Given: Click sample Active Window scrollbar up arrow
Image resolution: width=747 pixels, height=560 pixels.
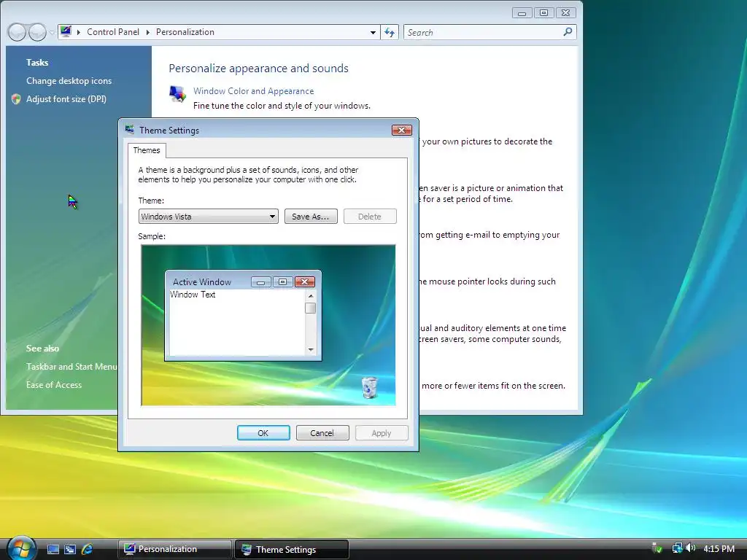Looking at the screenshot, I should tap(311, 296).
